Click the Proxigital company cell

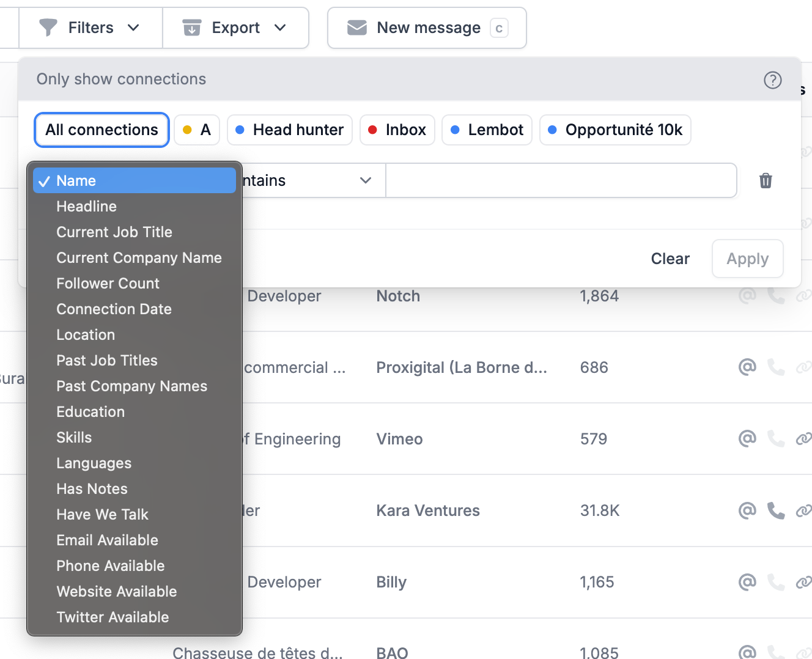[x=462, y=367]
